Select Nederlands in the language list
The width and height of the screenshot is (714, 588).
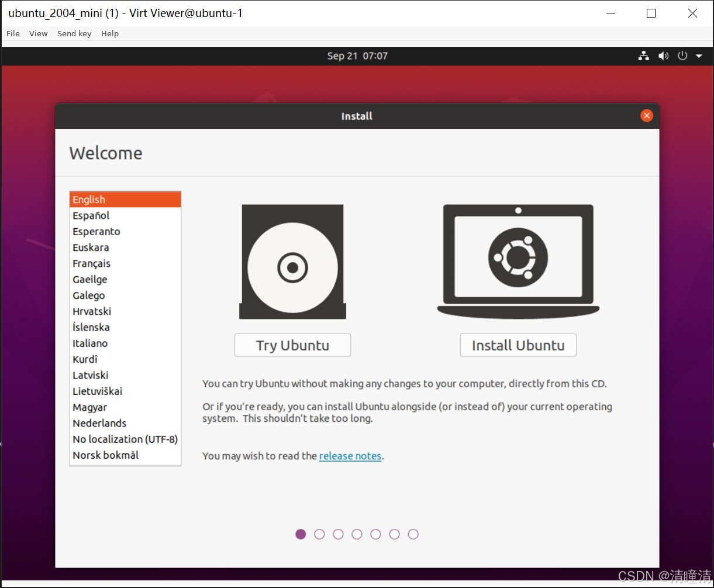[x=125, y=423]
